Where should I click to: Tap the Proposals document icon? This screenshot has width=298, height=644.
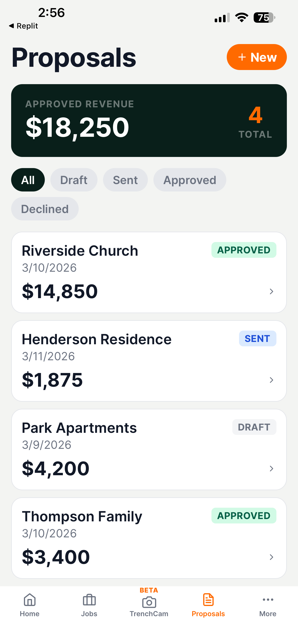[x=208, y=599]
